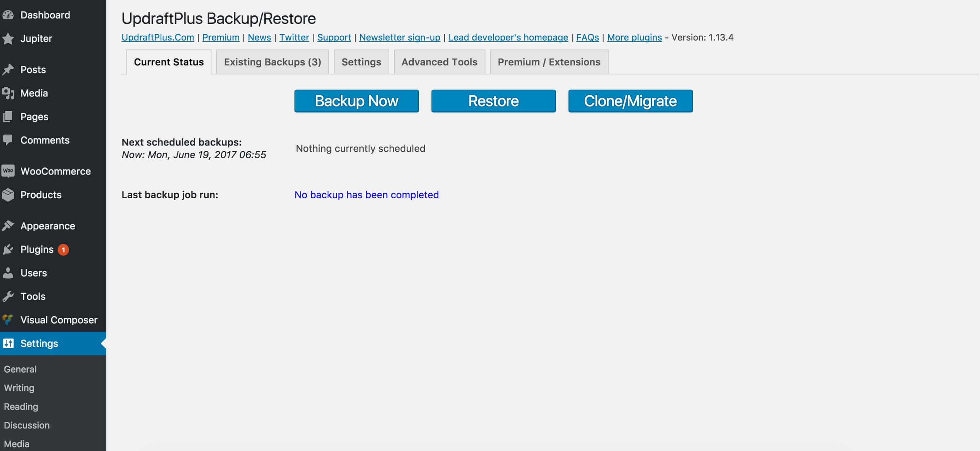Switch to the UpdraftPlus Settings tab

click(361, 62)
